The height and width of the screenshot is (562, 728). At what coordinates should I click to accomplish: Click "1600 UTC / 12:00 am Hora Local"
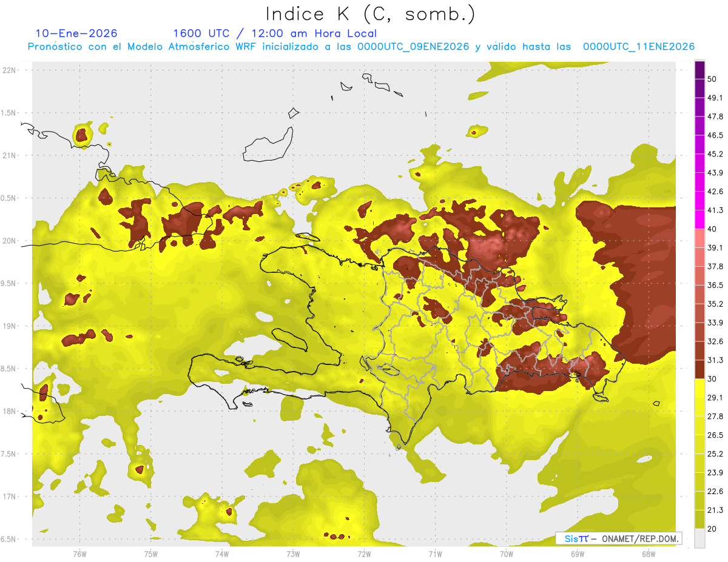275,33
